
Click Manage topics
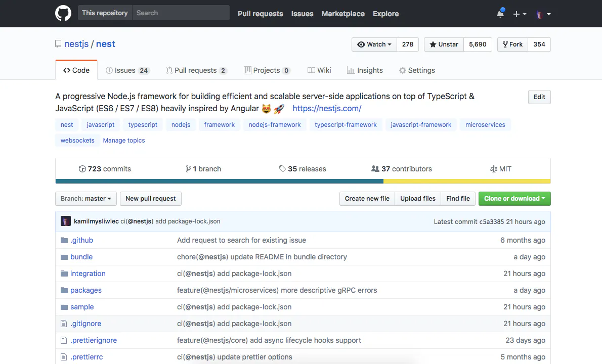coord(123,141)
